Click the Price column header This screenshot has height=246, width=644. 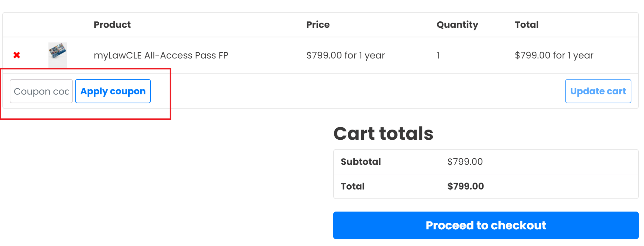point(318,25)
